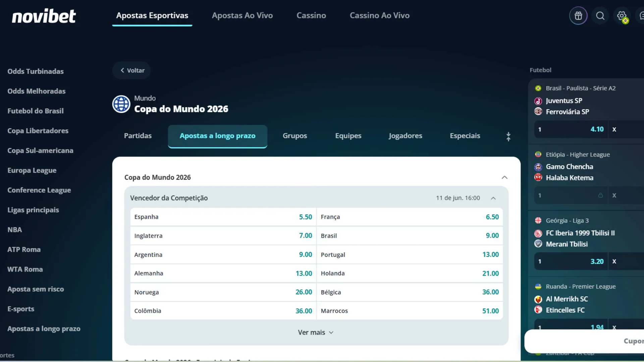Open sidebar Apostas a longo prazo link
Screen dimensions: 644x362
[x=44, y=329]
